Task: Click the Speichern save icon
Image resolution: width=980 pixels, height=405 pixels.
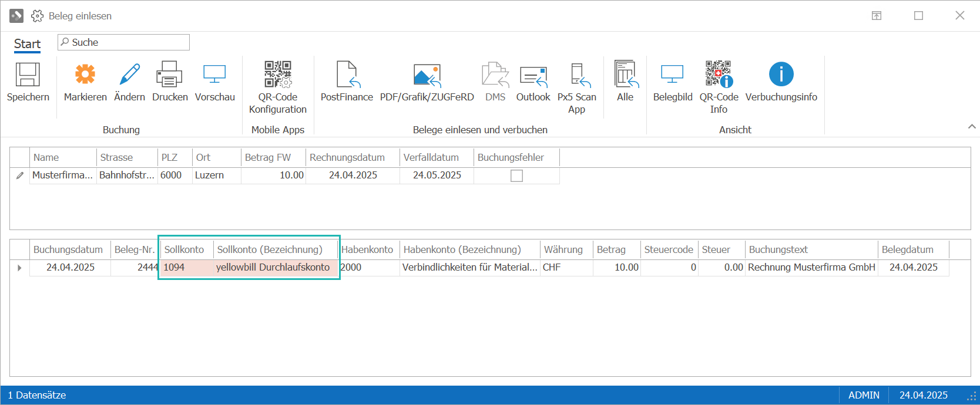Action: click(x=28, y=75)
